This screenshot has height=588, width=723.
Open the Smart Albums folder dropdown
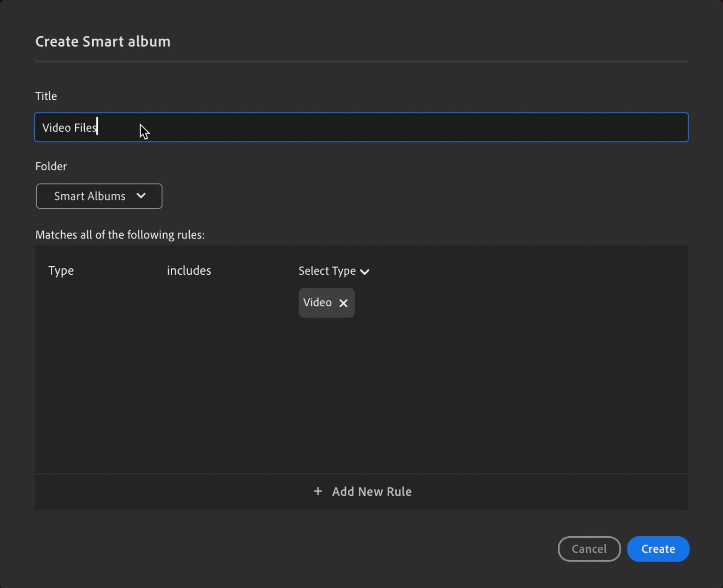99,196
